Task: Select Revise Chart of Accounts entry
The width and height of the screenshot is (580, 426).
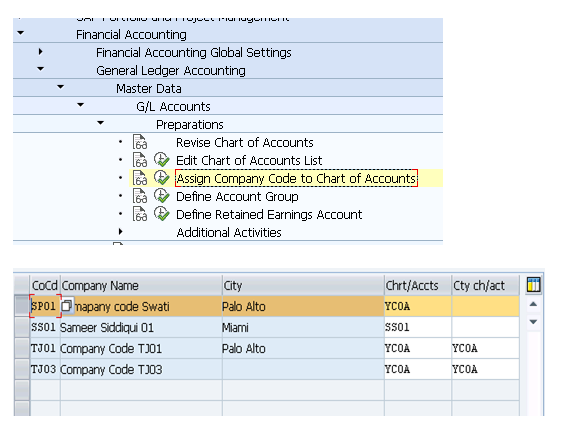Action: pyautogui.click(x=245, y=142)
